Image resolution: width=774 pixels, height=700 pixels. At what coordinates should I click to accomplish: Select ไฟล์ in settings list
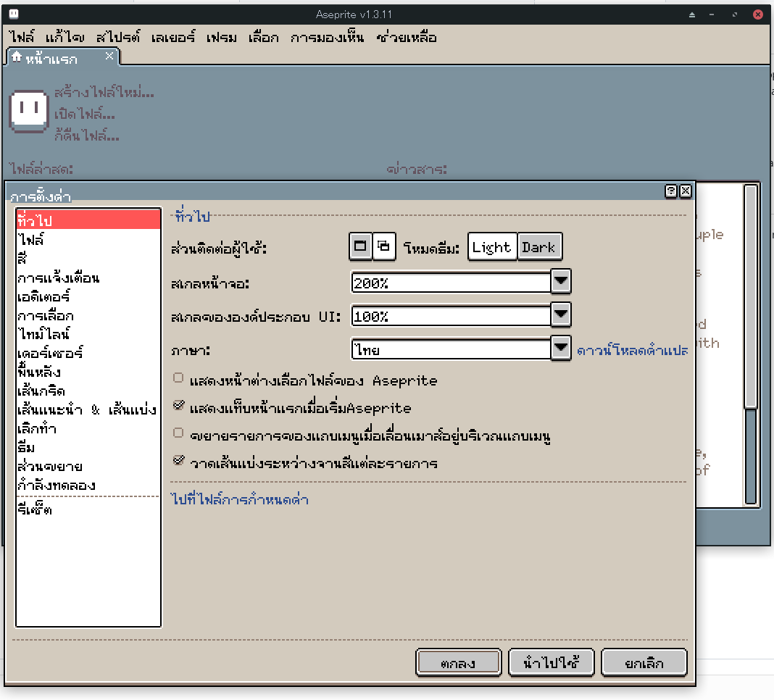88,239
